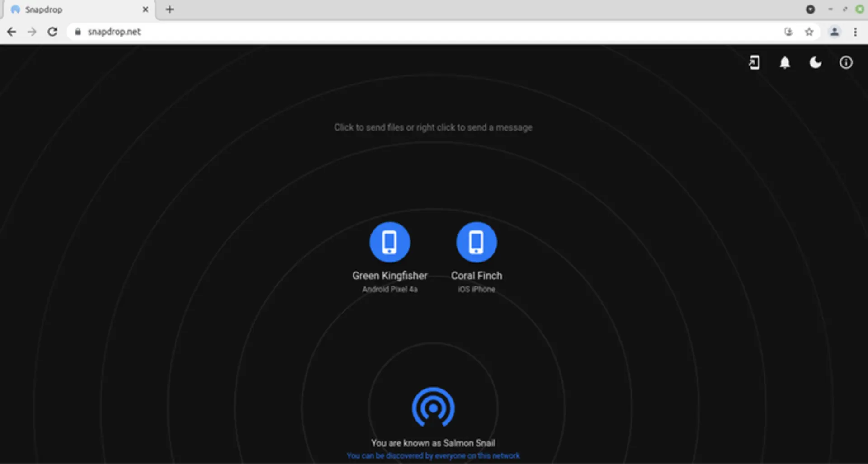Click the 'Salmon Snail' display name text
Screen dimensions: 868x464
coord(469,443)
